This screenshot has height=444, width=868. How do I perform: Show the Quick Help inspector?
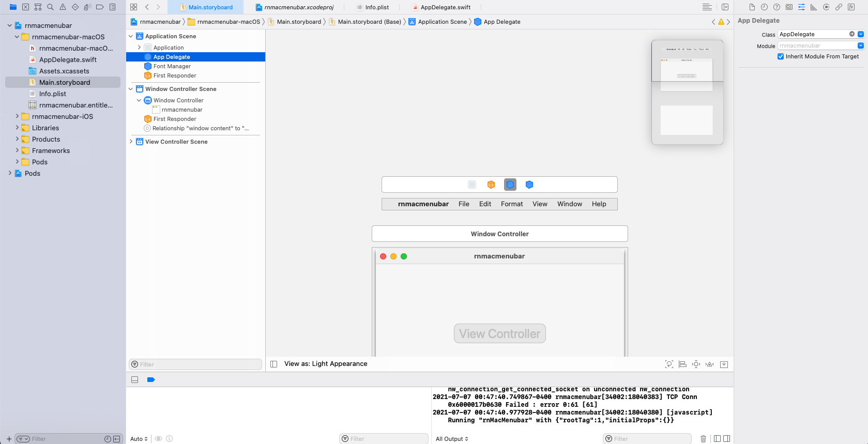776,7
